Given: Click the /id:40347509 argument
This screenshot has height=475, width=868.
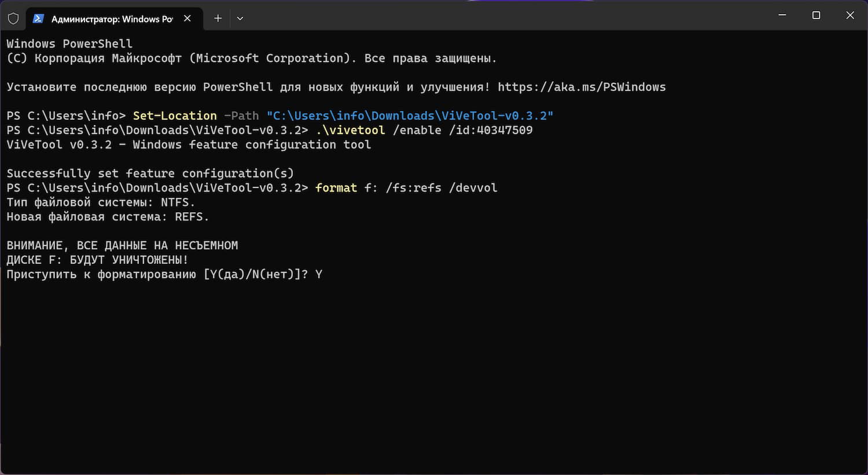Looking at the screenshot, I should click(x=491, y=130).
